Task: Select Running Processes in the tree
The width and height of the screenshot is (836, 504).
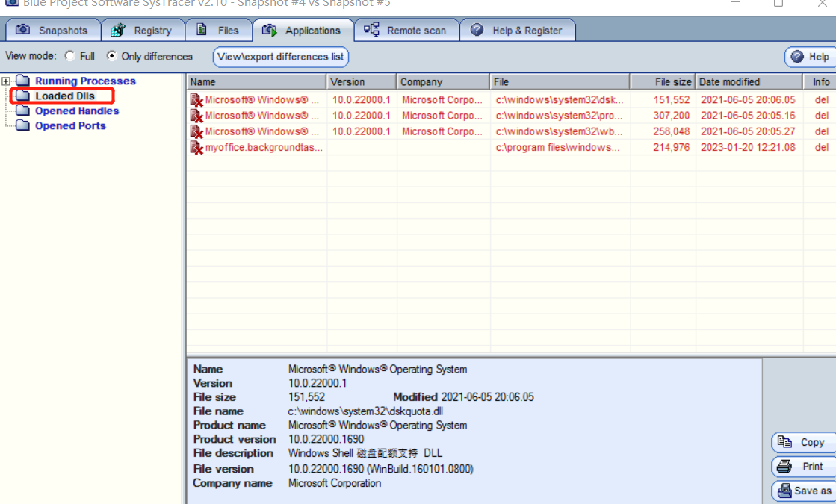Action: pyautogui.click(x=85, y=81)
